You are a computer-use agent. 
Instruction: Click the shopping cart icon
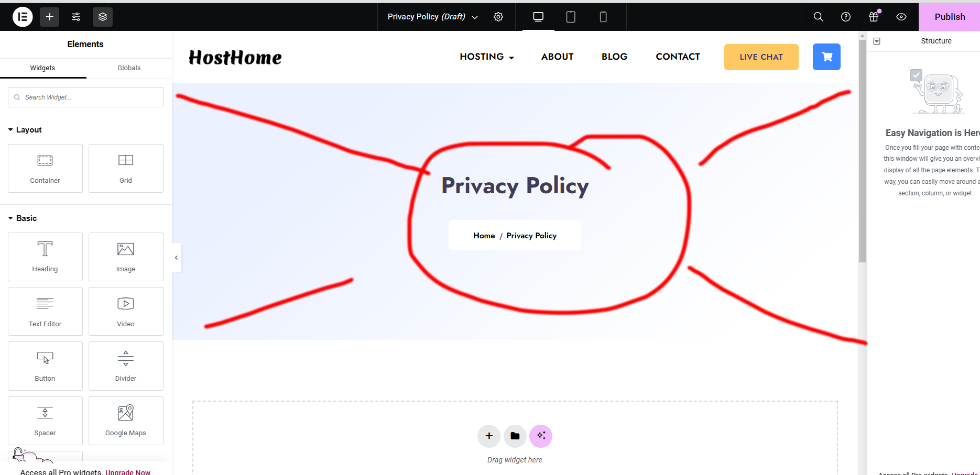coord(826,57)
